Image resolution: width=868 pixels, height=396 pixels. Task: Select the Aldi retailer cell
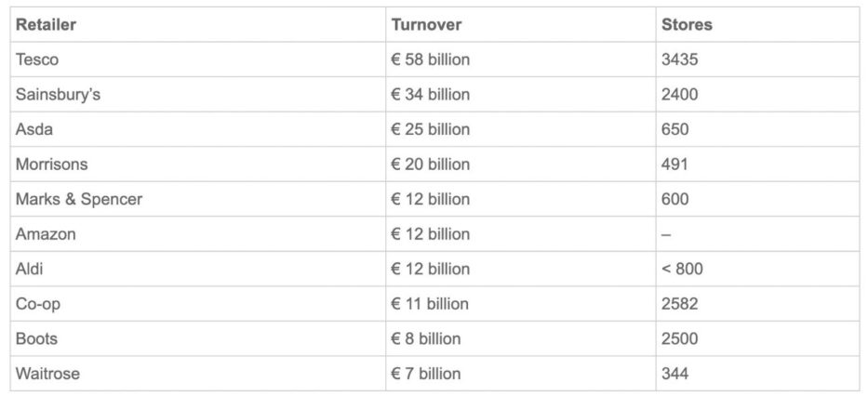tap(30, 269)
